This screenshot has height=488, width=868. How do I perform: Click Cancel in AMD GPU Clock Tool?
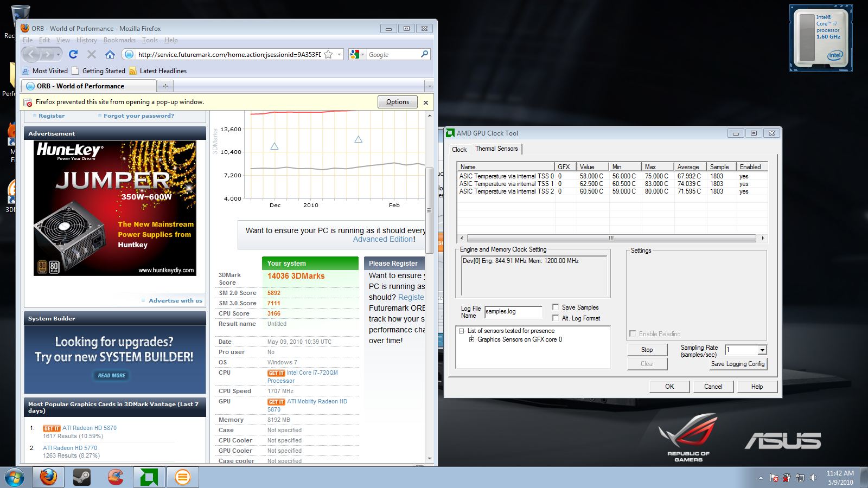713,387
